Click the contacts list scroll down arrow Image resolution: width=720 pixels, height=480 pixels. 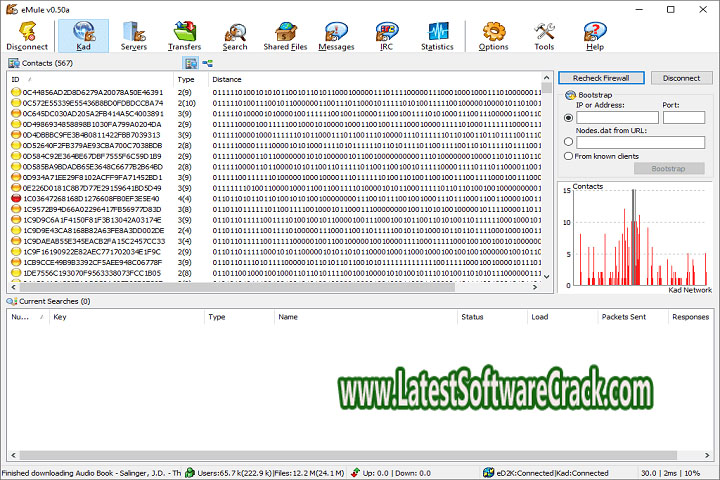pyautogui.click(x=546, y=277)
